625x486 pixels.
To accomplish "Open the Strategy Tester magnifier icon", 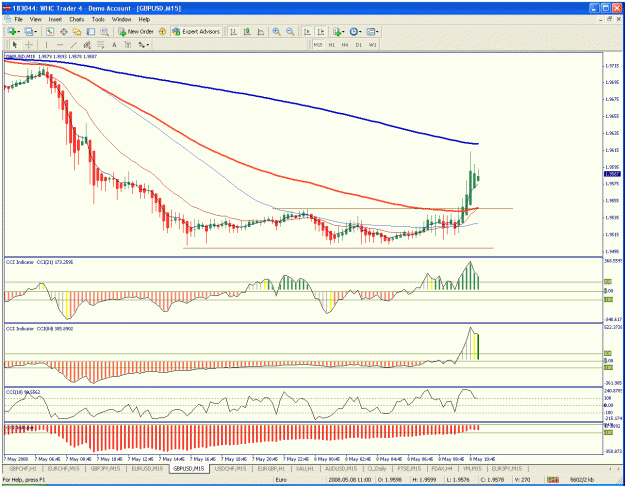I will tap(104, 31).
